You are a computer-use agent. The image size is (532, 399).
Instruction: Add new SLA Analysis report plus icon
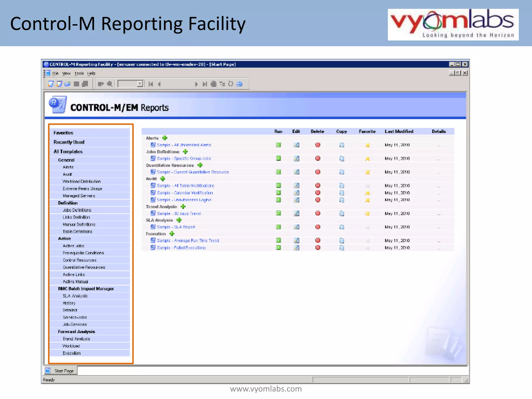click(x=179, y=220)
